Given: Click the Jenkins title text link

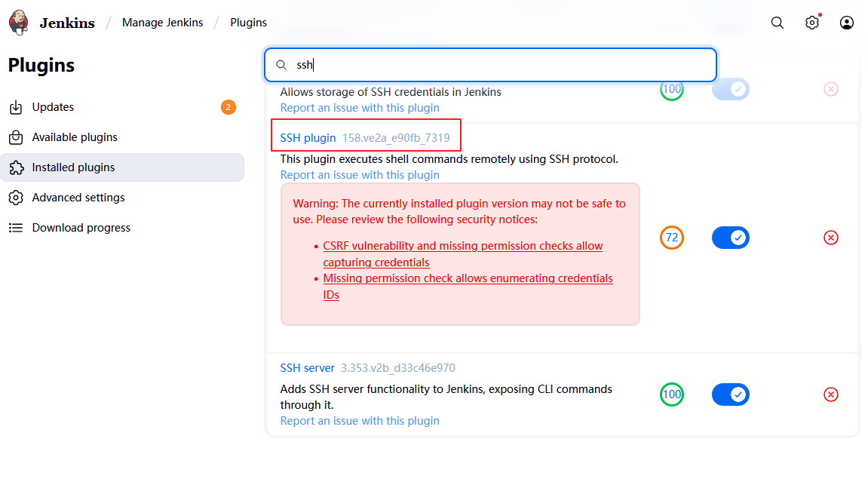Looking at the screenshot, I should pos(67,23).
